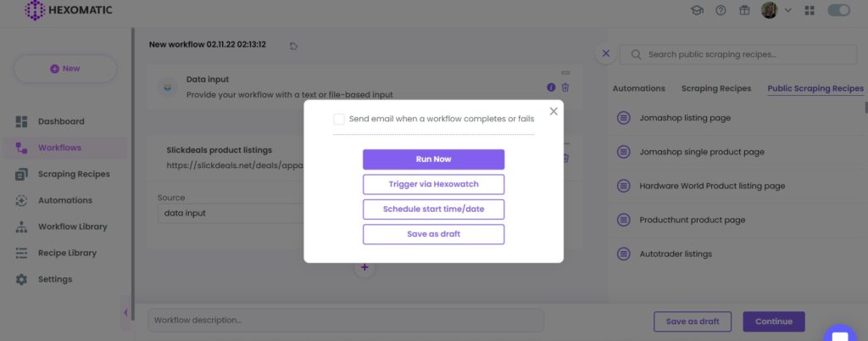Delete the Data input step via trash icon
868x341 pixels.
click(x=565, y=87)
